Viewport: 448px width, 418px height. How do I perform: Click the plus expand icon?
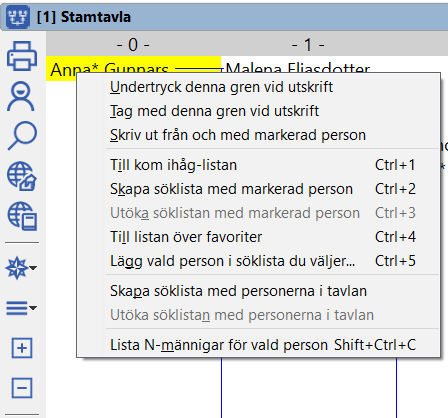pyautogui.click(x=22, y=348)
